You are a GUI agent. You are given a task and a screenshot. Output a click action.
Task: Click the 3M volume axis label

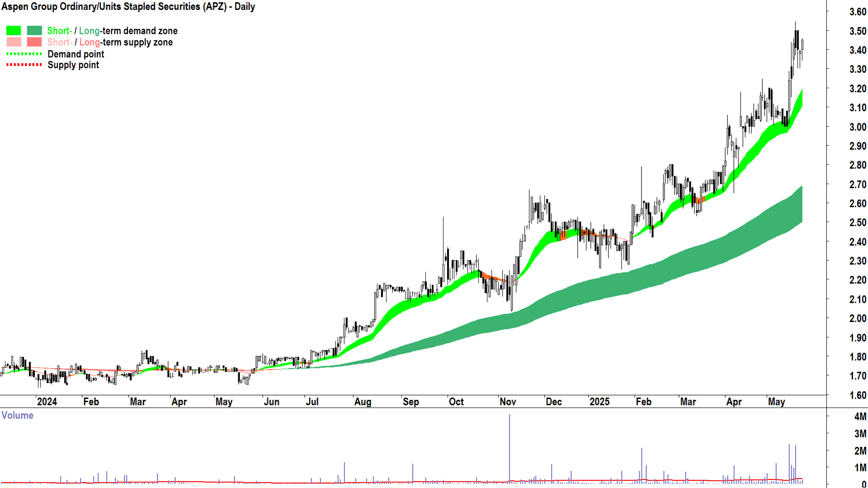tap(860, 434)
